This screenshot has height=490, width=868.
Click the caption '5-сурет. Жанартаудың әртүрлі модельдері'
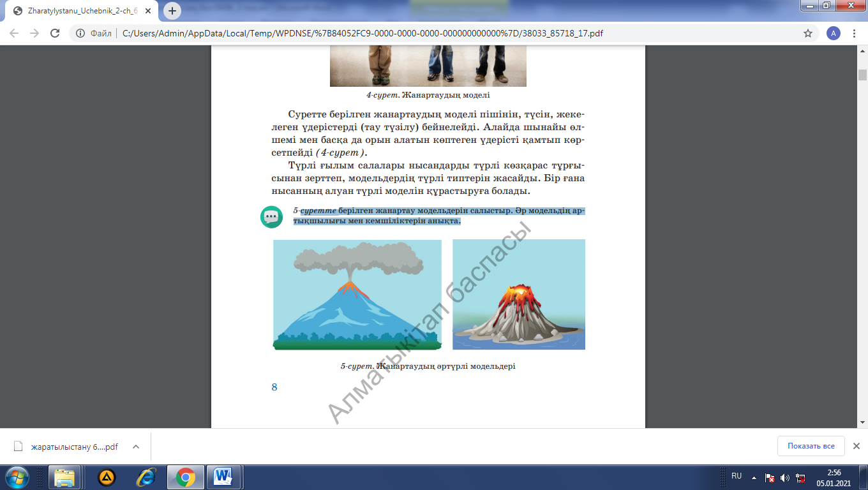(428, 366)
